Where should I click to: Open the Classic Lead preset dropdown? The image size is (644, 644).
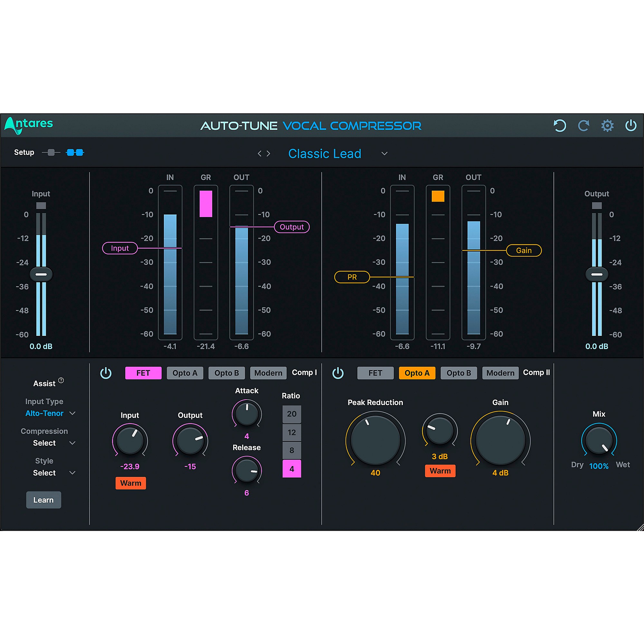point(384,154)
